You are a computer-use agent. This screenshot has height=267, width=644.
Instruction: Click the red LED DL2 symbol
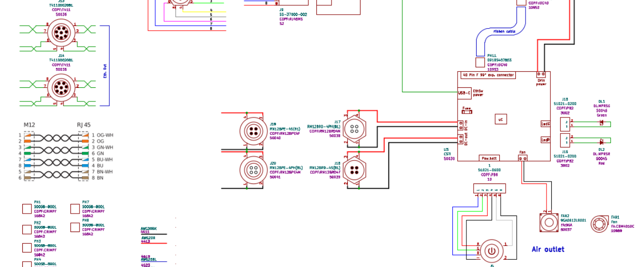tap(602, 142)
